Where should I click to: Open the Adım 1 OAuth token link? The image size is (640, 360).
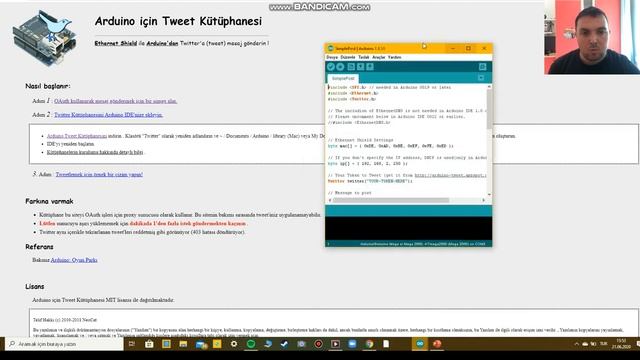pyautogui.click(x=116, y=101)
